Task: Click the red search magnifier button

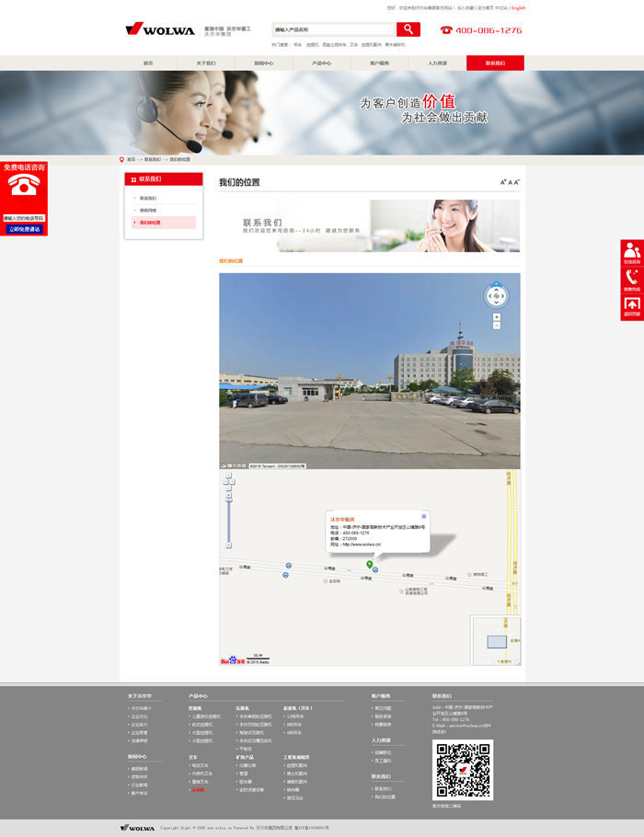Action: 408,29
